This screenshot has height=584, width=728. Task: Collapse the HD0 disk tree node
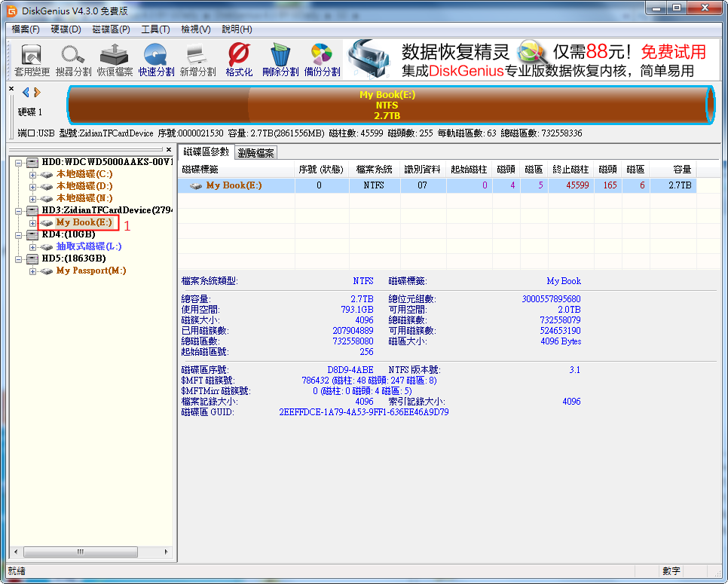coord(19,163)
